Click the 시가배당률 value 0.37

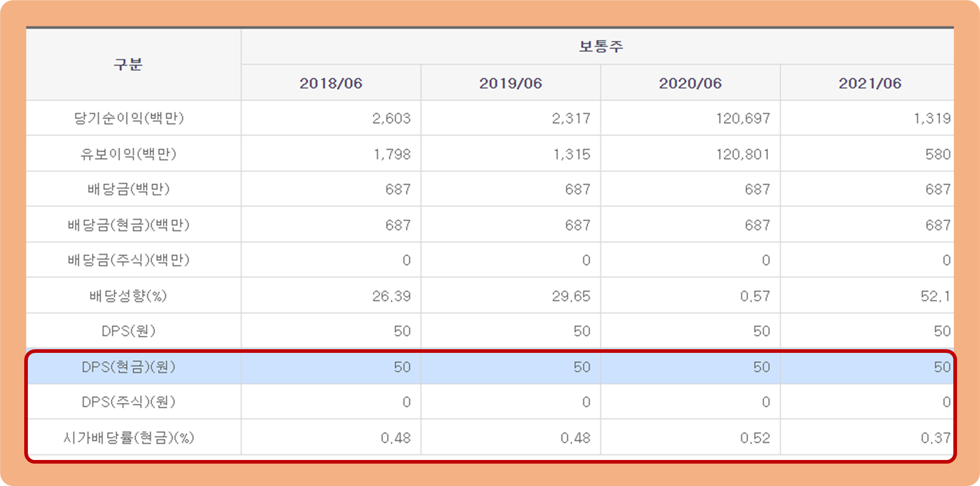pyautogui.click(x=936, y=438)
